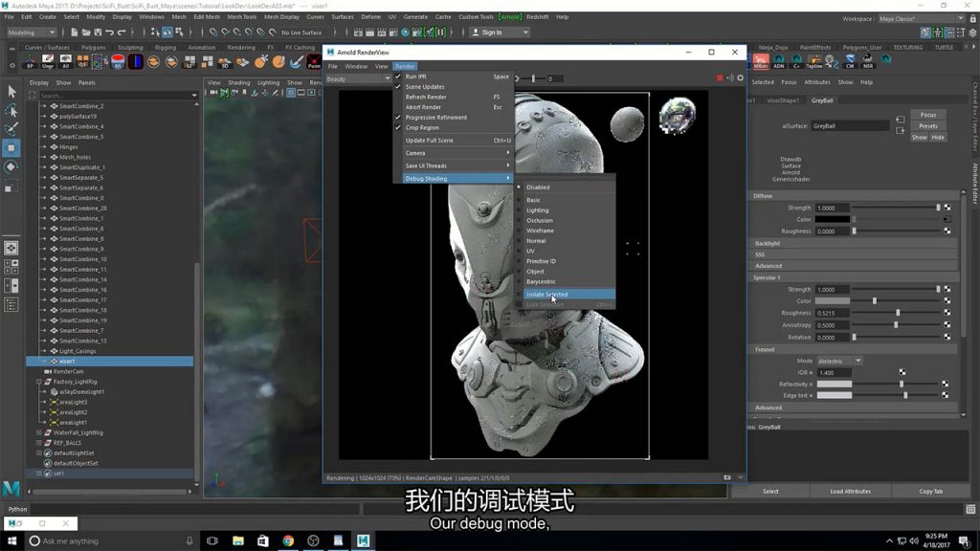Click the go-to-output-connection icon beside aiSurface
980x551 pixels.
900,130
